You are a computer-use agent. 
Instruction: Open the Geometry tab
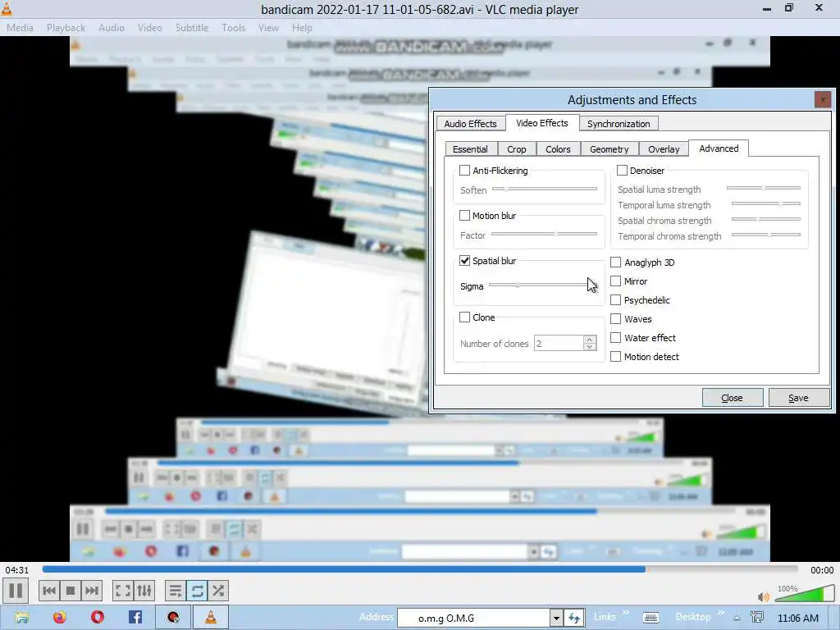pyautogui.click(x=609, y=149)
